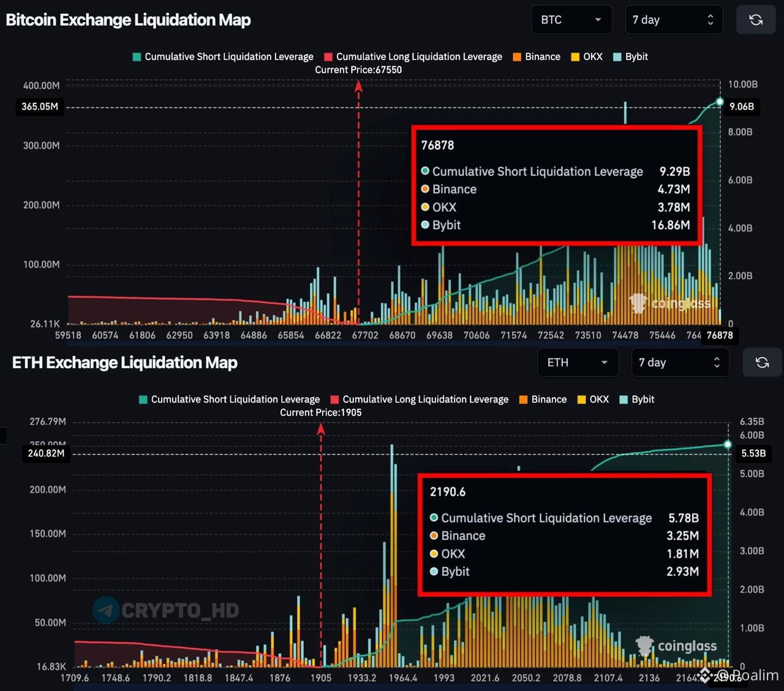Click the 74478 x-axis price label
Screen dimensions: 784x691
[x=625, y=335]
